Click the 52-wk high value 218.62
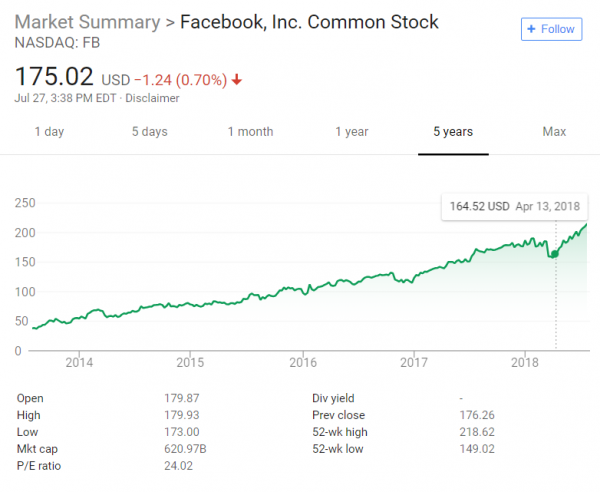The width and height of the screenshot is (600, 492). coord(477,432)
